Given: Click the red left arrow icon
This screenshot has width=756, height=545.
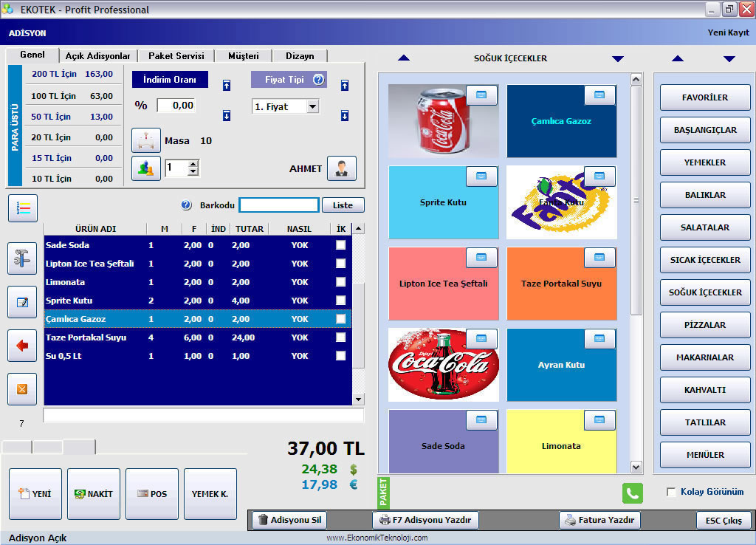Looking at the screenshot, I should (22, 346).
